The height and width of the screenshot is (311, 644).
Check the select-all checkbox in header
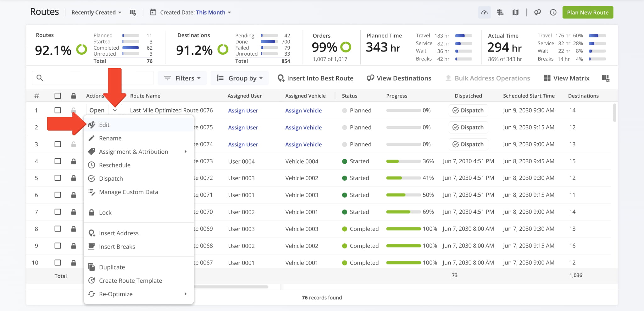pos(58,96)
